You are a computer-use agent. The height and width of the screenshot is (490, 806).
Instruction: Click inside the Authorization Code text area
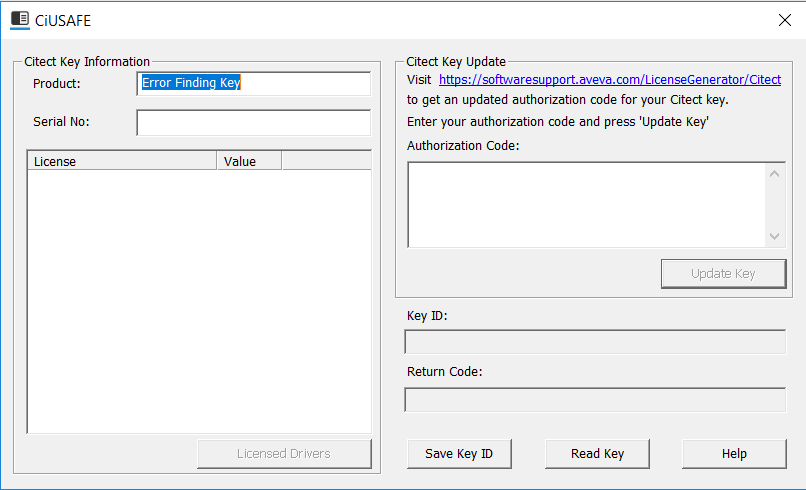tap(587, 205)
